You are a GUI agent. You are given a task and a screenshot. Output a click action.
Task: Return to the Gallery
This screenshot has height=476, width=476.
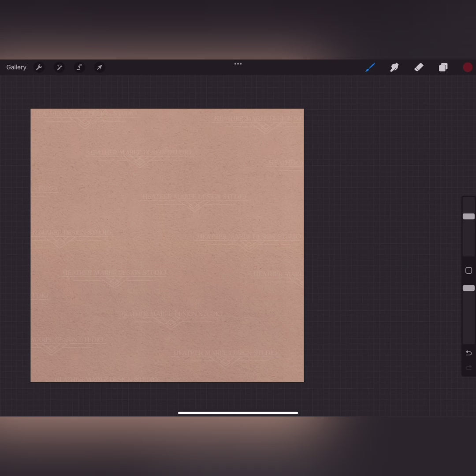click(16, 67)
